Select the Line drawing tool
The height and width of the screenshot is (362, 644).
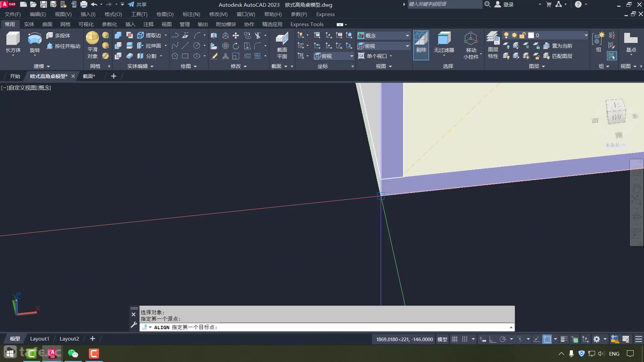[x=185, y=46]
